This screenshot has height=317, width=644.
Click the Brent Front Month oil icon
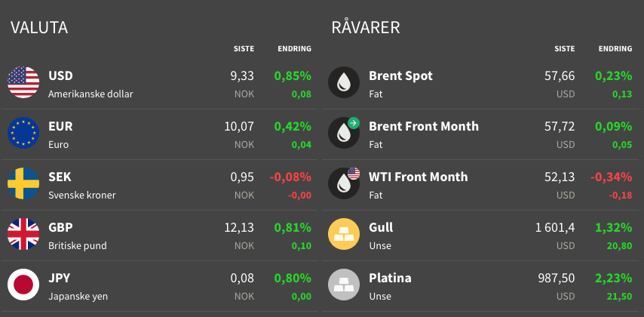coord(344,133)
